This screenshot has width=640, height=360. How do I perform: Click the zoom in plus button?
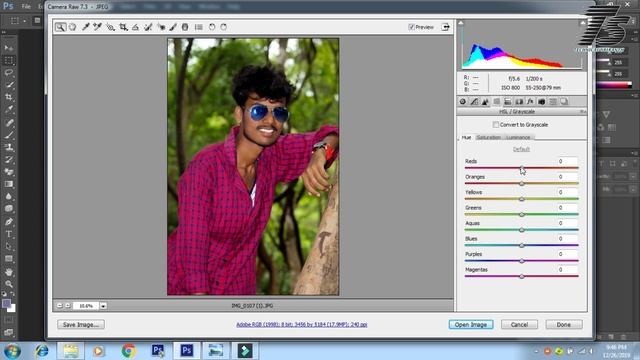(x=68, y=305)
